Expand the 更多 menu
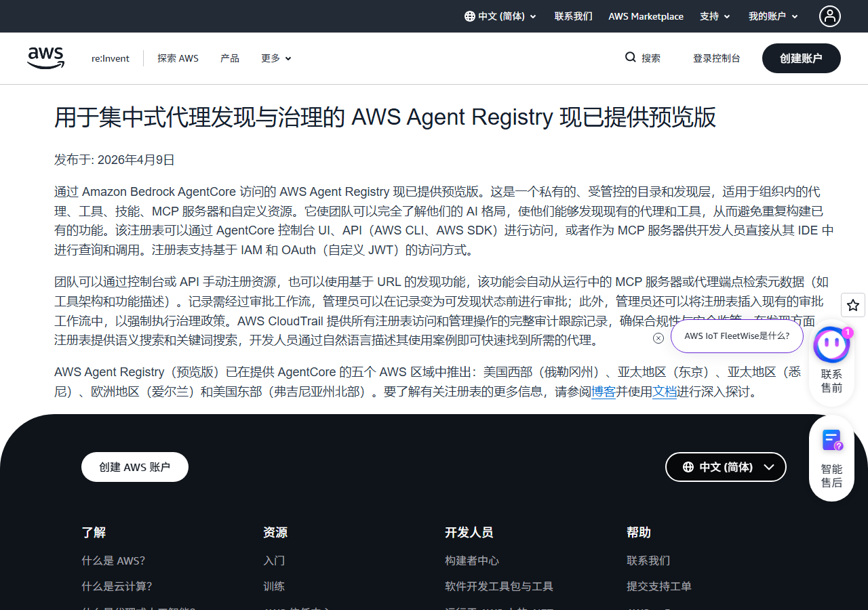This screenshot has height=610, width=868. click(276, 58)
